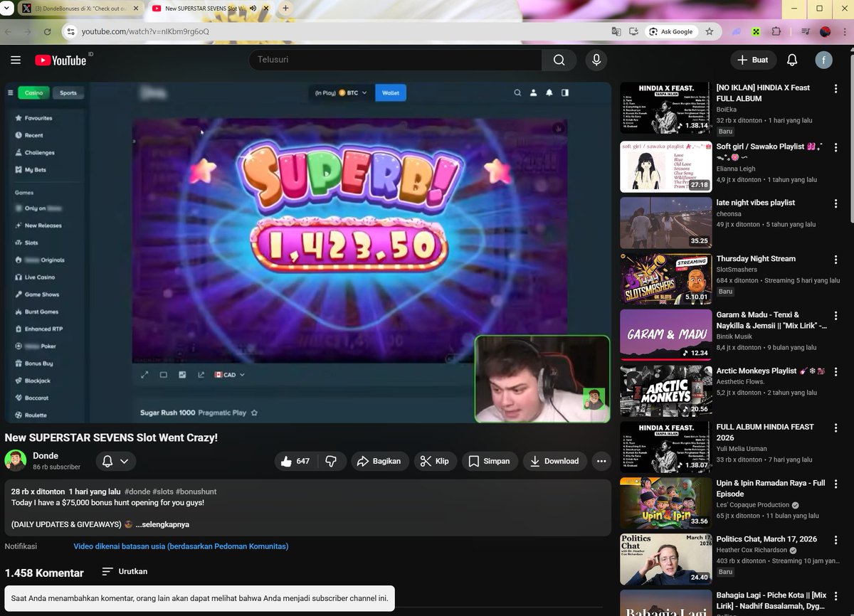Focus the Telusuri search field

tap(395, 60)
